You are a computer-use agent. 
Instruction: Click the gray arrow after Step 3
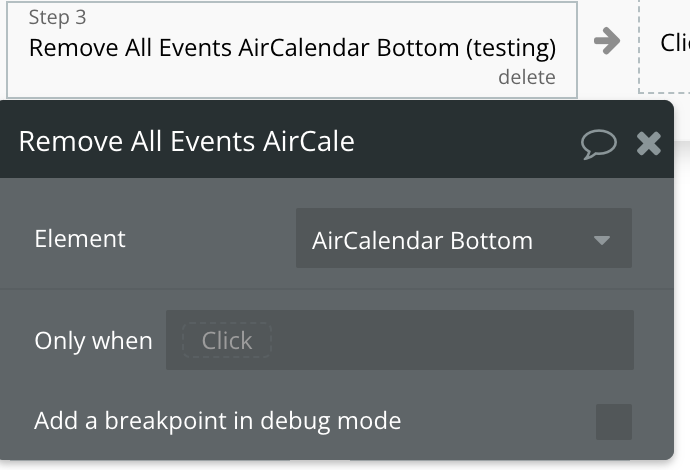tap(607, 41)
